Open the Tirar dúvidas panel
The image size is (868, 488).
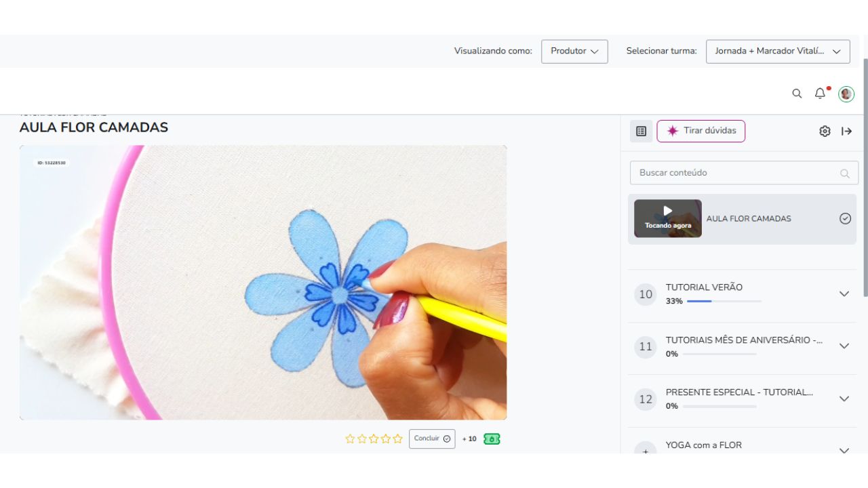[701, 131]
